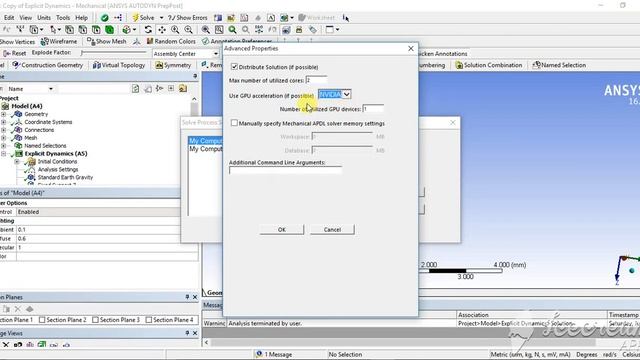Screen dimensions: 640x360
Task: Open the Solve button dropdown arrow
Action: pyautogui.click(x=161, y=18)
